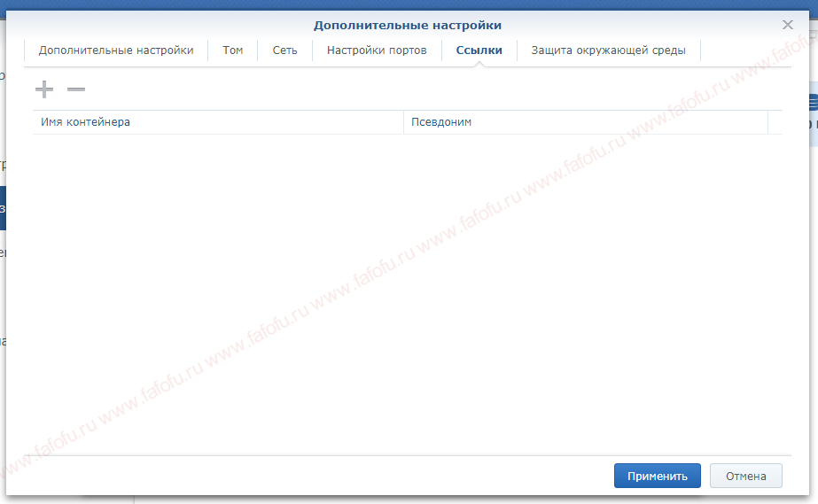
Task: Sort by Имя контейнера column header
Action: click(x=218, y=122)
